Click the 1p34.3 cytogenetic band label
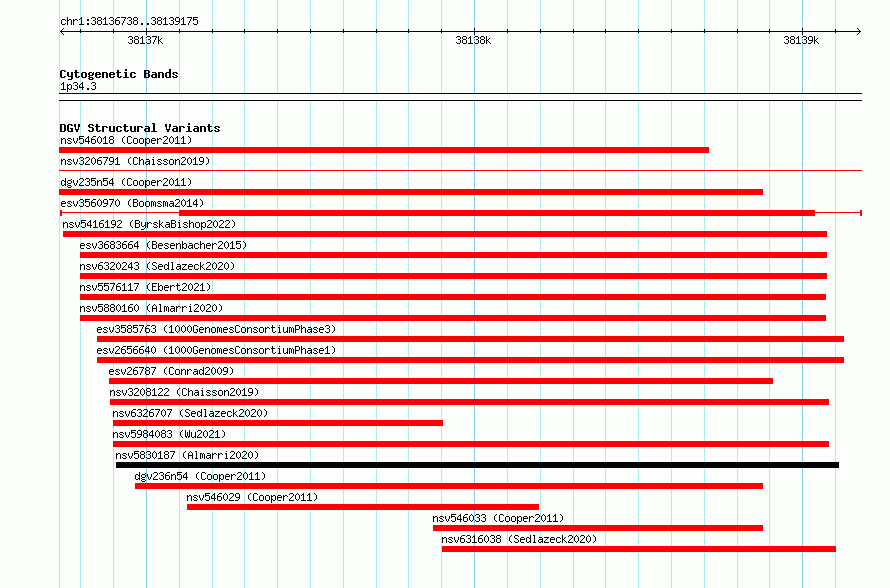The width and height of the screenshot is (890, 588). (x=78, y=86)
